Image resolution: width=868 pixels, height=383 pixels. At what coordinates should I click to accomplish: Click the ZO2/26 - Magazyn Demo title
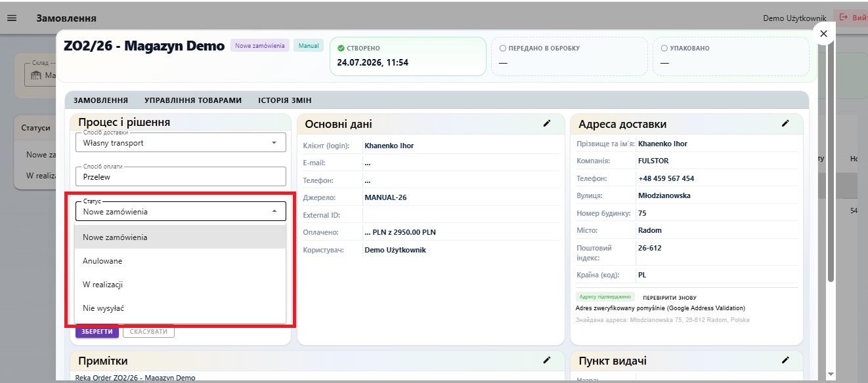144,46
